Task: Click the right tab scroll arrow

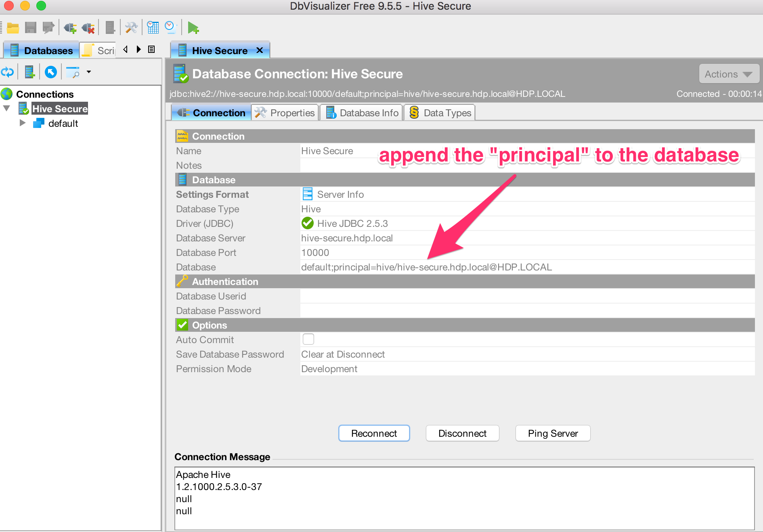Action: click(x=139, y=49)
